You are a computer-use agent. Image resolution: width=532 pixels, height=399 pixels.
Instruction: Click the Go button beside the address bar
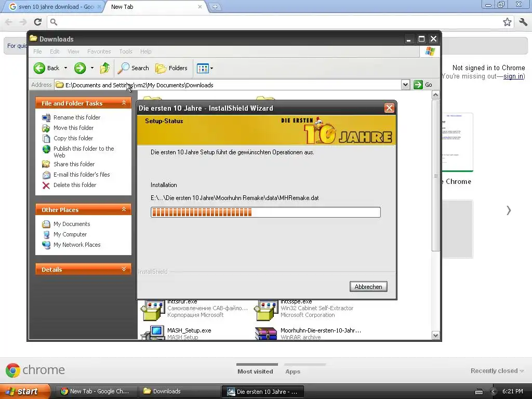click(x=423, y=85)
